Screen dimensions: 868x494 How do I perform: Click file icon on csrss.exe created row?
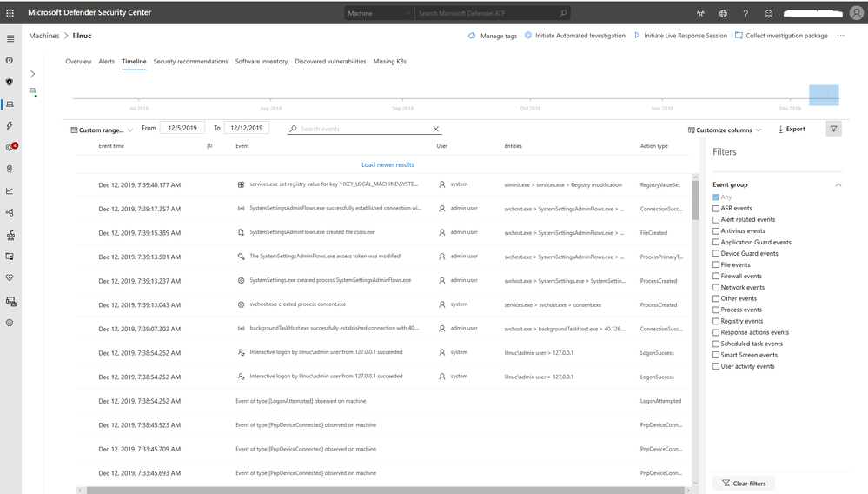[241, 232]
